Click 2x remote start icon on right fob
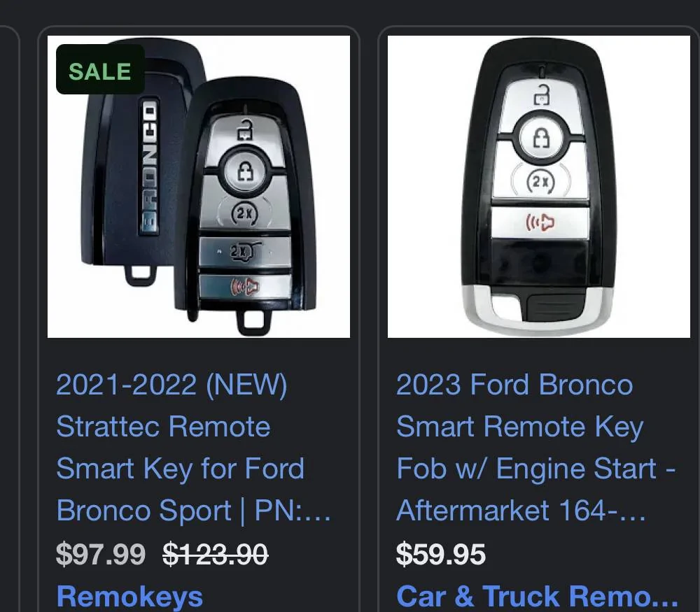The height and width of the screenshot is (612, 700). tap(540, 182)
